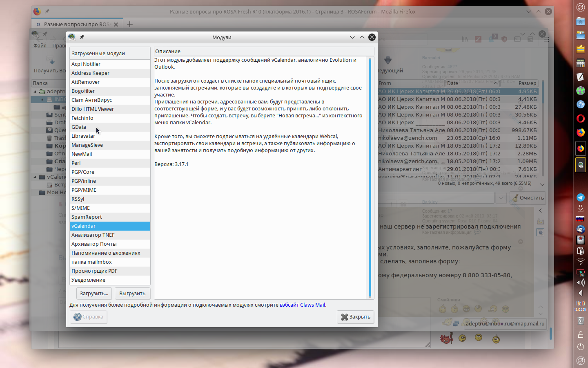
Task: Select the S/MIME module
Action: click(110, 208)
